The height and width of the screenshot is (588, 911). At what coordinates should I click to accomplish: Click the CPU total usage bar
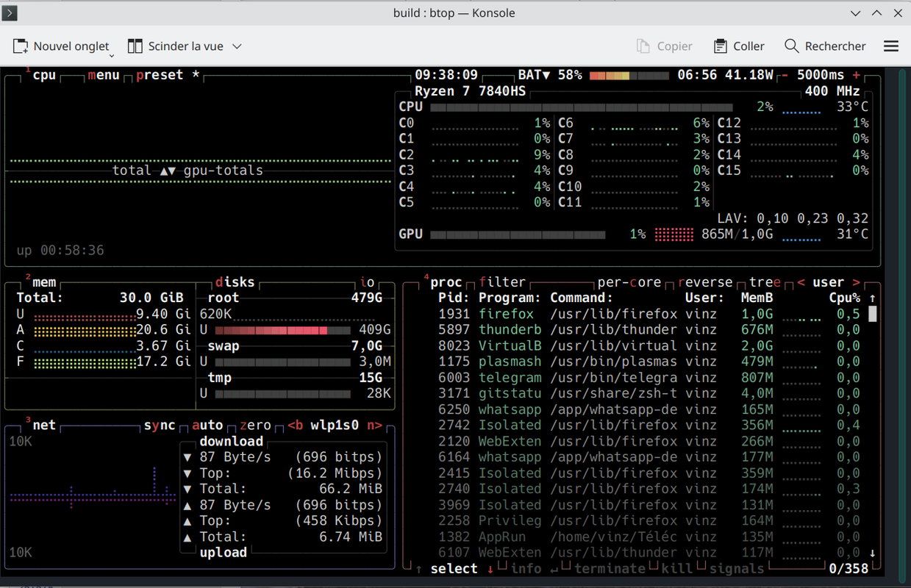(581, 107)
